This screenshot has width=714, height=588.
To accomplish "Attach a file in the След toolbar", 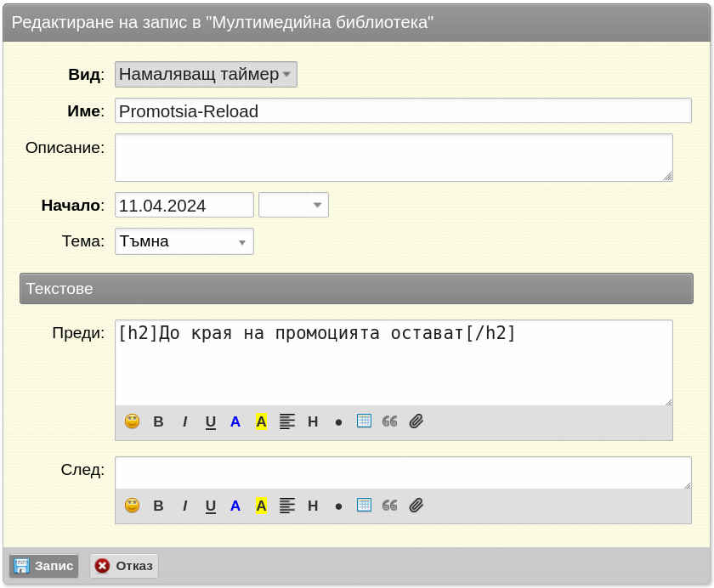I will coord(416,506).
